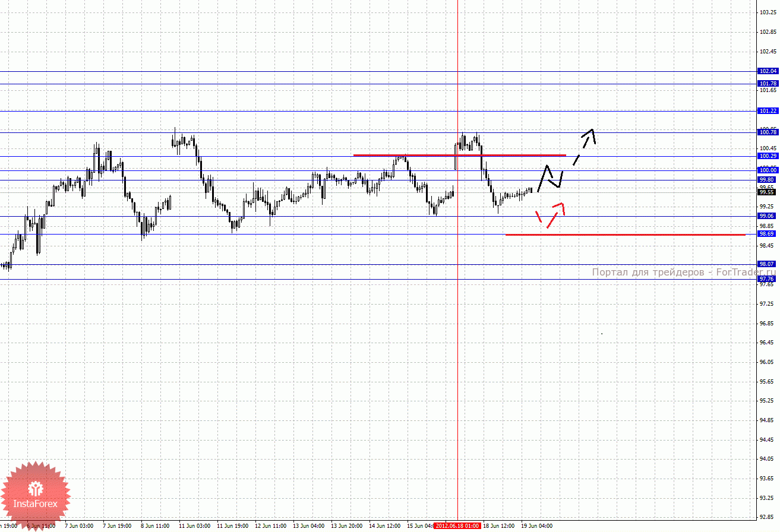
Task: Click the 101.22 horizontal line label
Action: pos(769,111)
